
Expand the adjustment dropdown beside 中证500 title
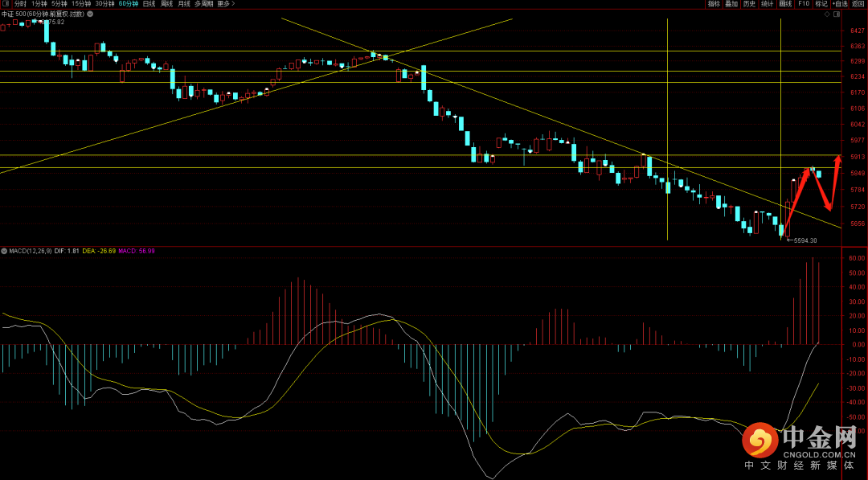tap(88, 14)
